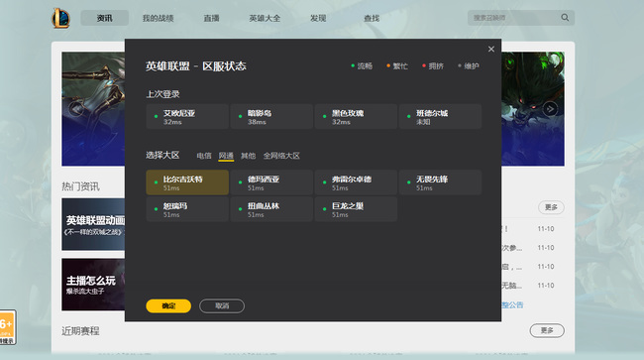This screenshot has height=360, width=644.
Task: Choose the 德玛西亚 server
Action: 271,182
